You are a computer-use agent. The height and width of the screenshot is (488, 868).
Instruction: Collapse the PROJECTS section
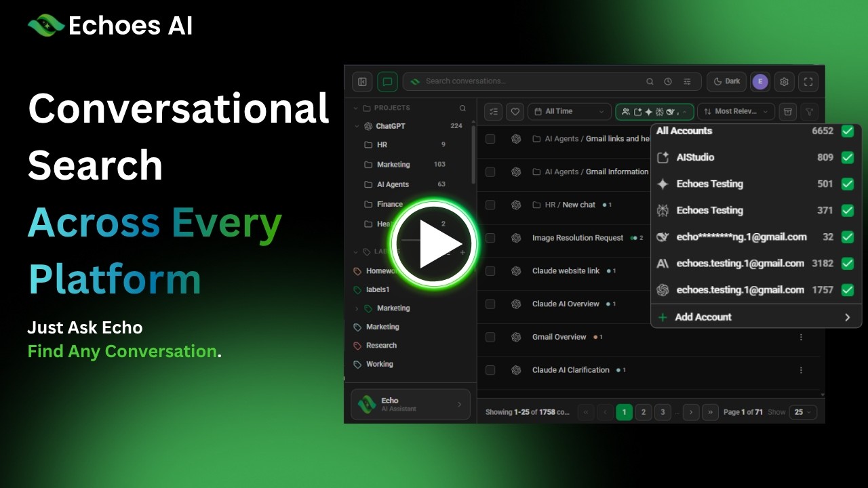pos(357,108)
